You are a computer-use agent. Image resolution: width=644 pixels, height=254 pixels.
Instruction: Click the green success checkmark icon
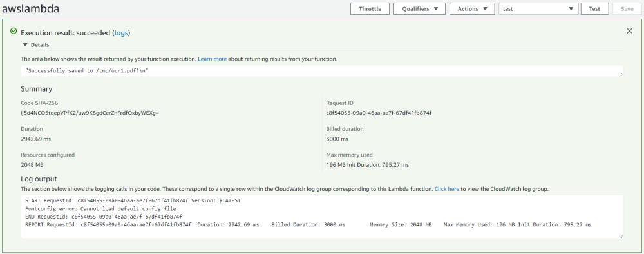pyautogui.click(x=14, y=31)
